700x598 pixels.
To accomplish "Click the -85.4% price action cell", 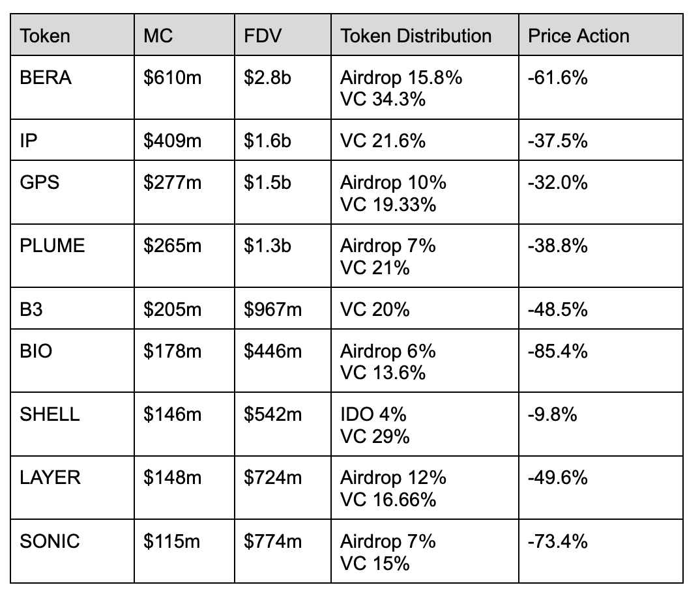I will coord(557,351).
